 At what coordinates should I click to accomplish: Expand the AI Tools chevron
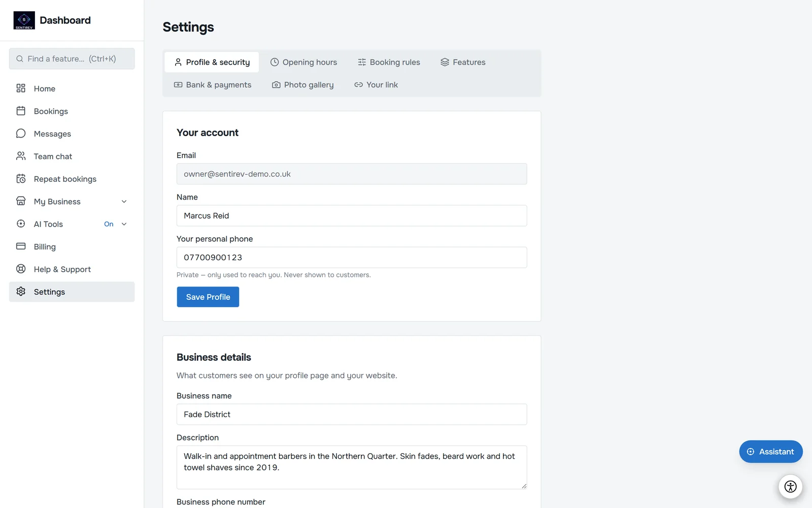(124, 224)
